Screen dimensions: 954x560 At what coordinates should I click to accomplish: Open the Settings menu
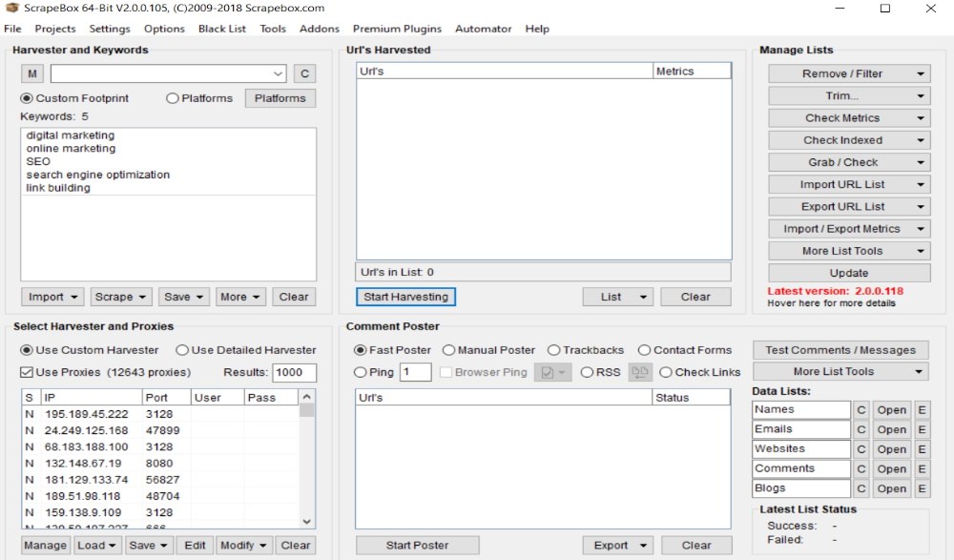pyautogui.click(x=110, y=29)
